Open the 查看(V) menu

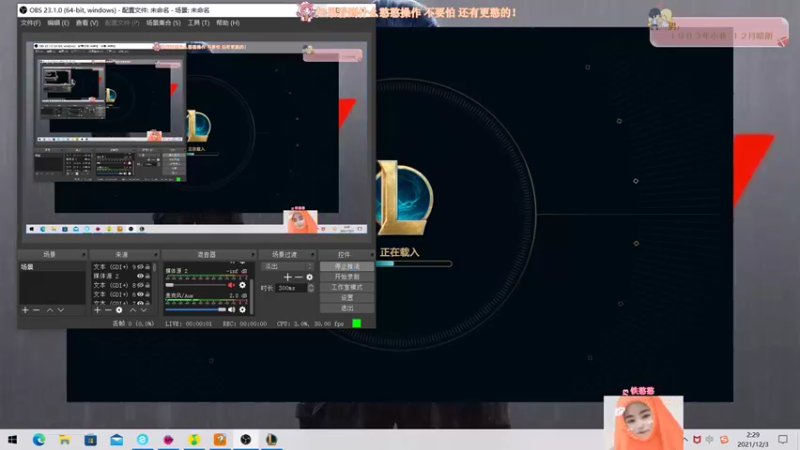tap(87, 23)
